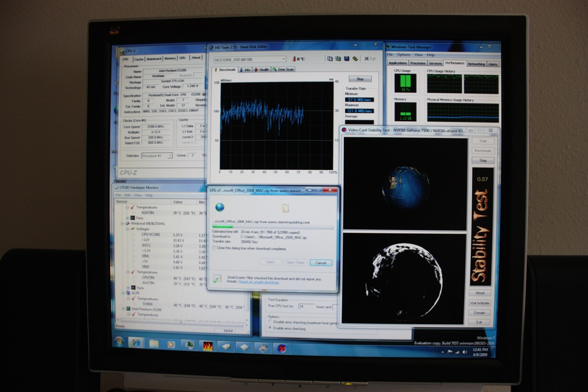Image resolution: width=588 pixels, height=392 pixels.
Task: Select 'Disable error checking' radio option
Action: tap(270, 321)
